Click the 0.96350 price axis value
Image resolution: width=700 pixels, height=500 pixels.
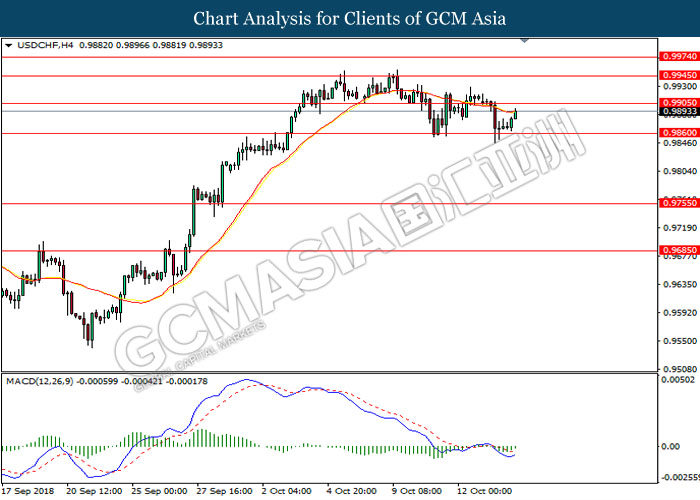coord(680,284)
